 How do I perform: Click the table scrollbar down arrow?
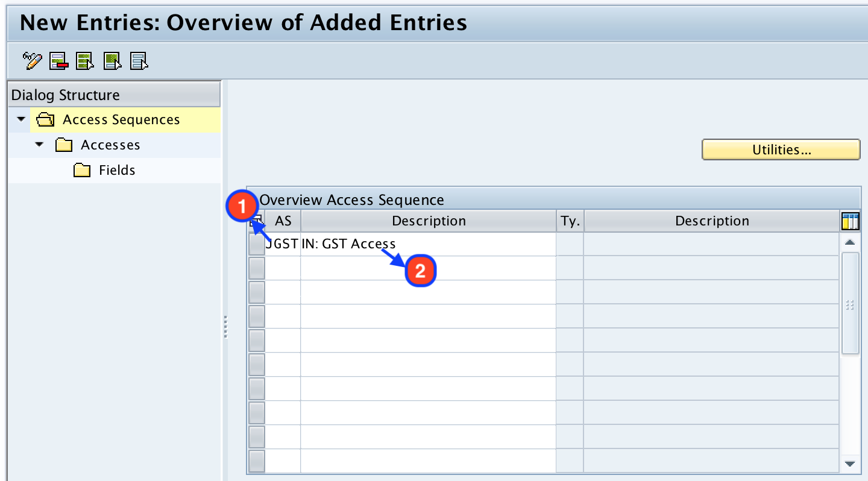click(x=850, y=464)
